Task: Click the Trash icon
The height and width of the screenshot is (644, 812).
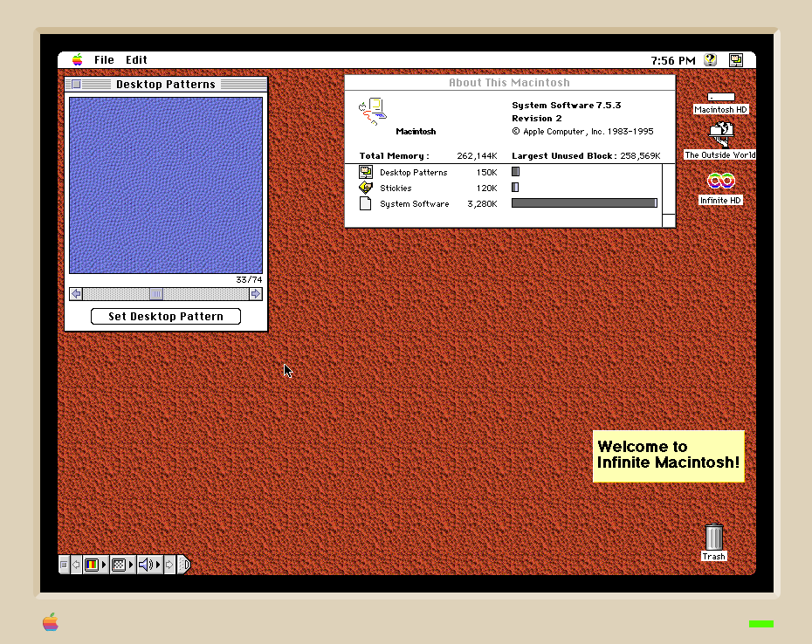Action: [713, 537]
